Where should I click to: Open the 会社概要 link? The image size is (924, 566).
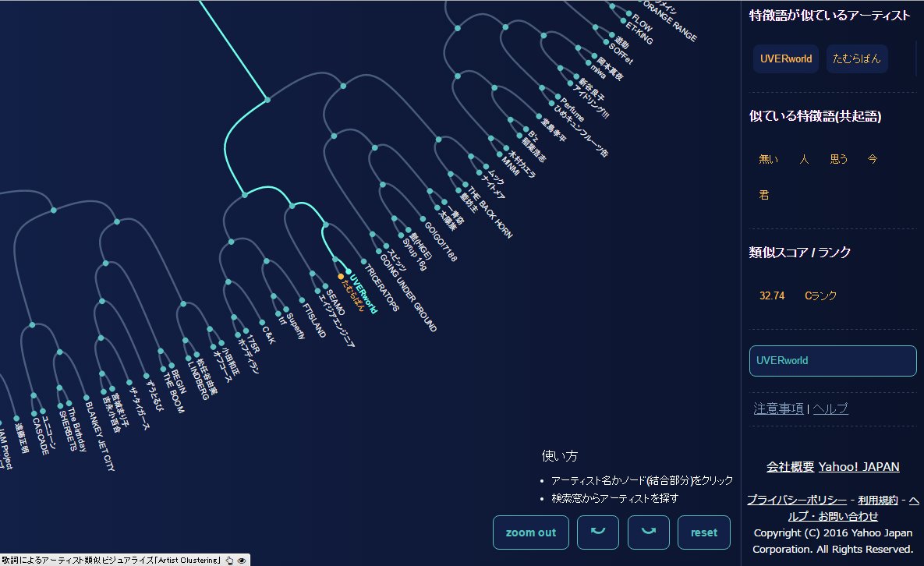point(790,466)
